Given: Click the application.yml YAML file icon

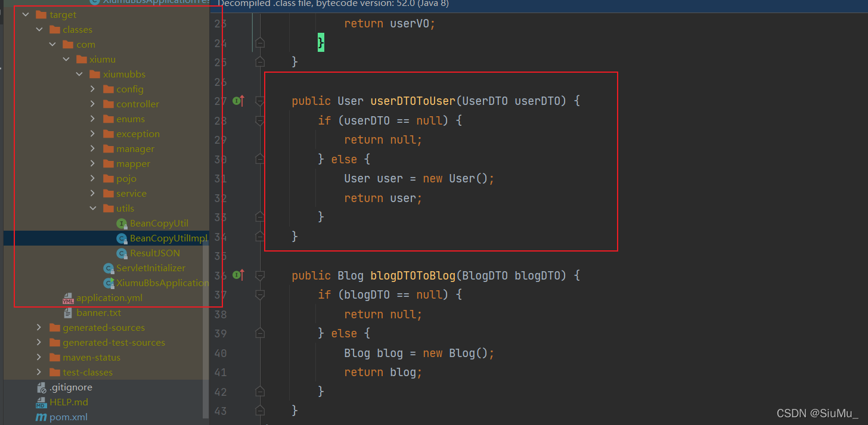Looking at the screenshot, I should (x=69, y=298).
